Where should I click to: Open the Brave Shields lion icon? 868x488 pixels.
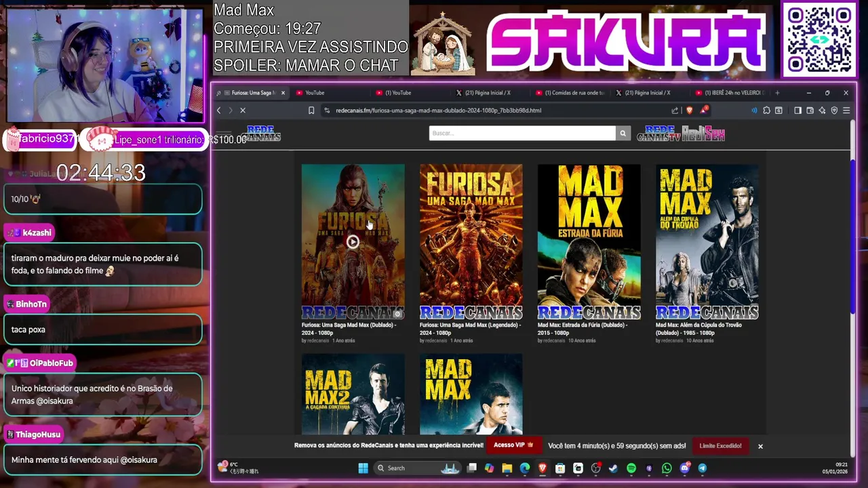(690, 110)
